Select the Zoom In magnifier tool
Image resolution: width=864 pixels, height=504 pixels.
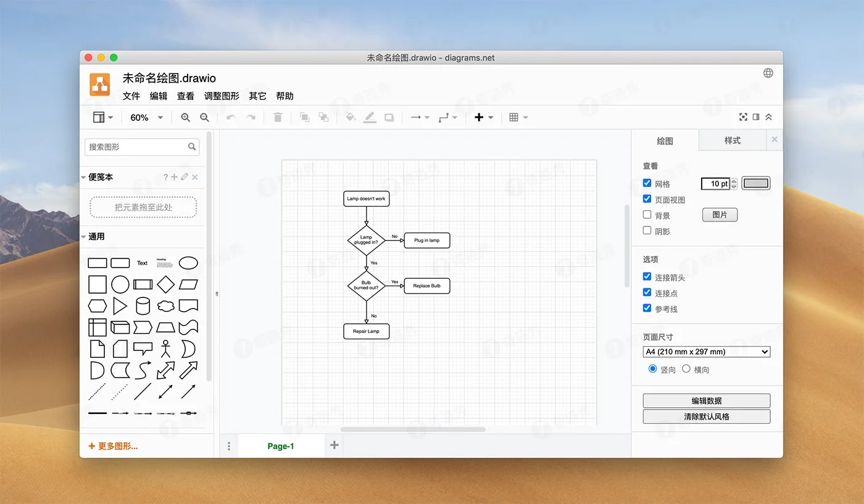point(186,117)
